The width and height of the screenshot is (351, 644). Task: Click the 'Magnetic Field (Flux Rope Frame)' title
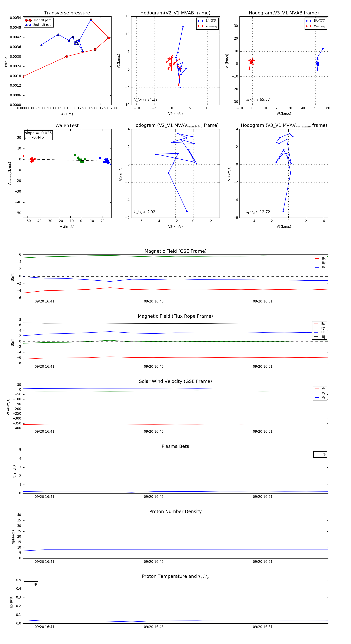tap(175, 316)
